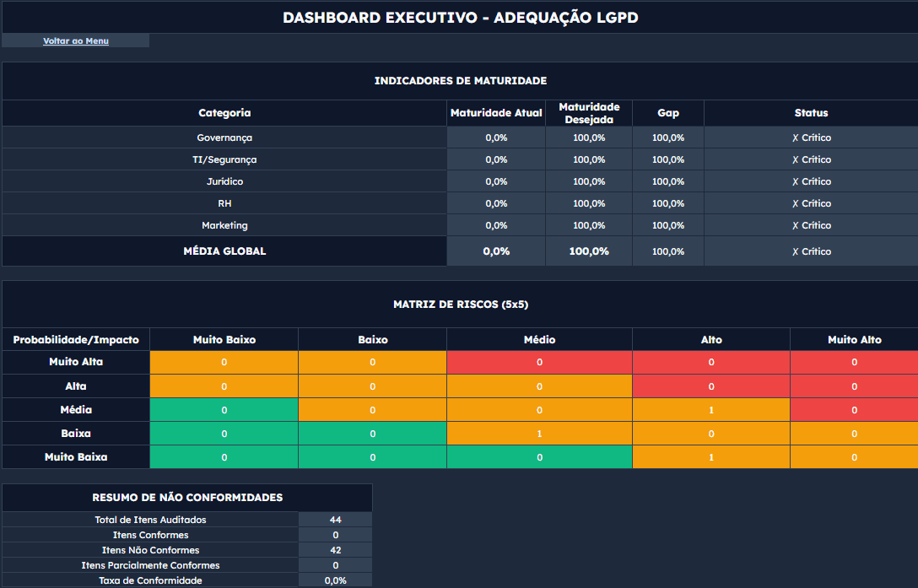Click the Resumo de Não Conformidades header

(x=187, y=498)
